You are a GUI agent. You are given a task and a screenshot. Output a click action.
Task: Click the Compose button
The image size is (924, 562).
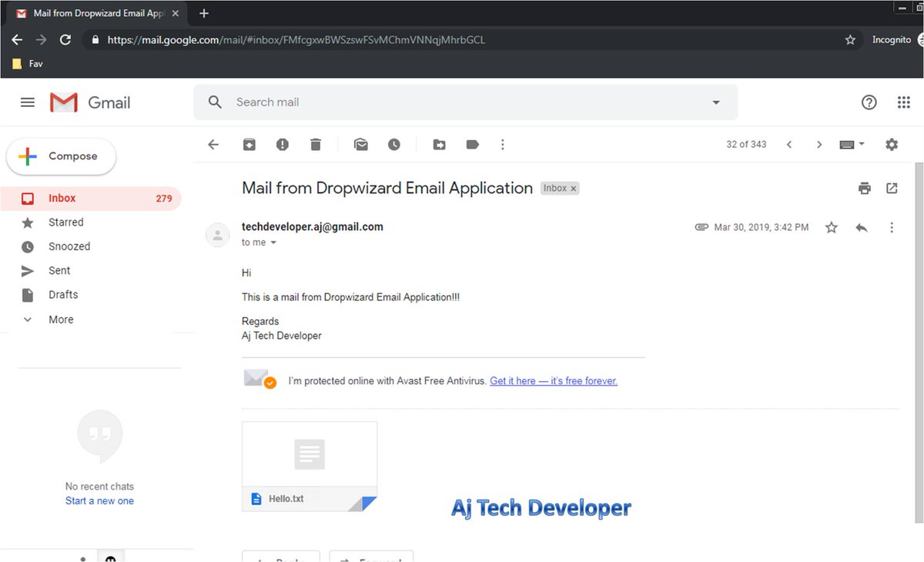tap(61, 156)
